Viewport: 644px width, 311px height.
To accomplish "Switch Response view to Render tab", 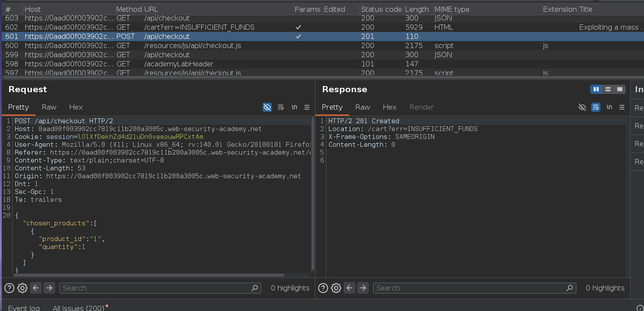I will pyautogui.click(x=421, y=107).
